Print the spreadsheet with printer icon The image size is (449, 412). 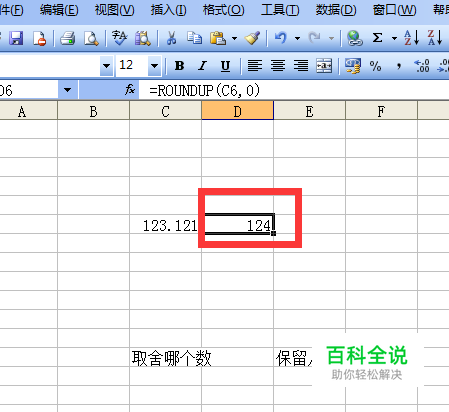coord(68,38)
